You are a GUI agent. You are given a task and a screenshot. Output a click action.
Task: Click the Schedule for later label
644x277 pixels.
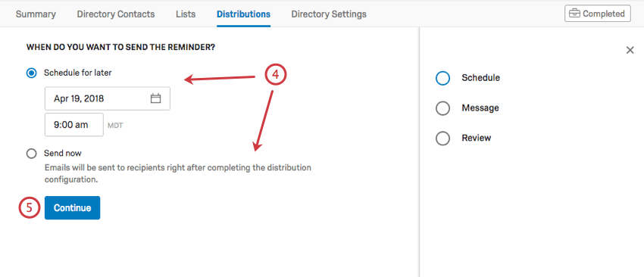pyautogui.click(x=77, y=73)
